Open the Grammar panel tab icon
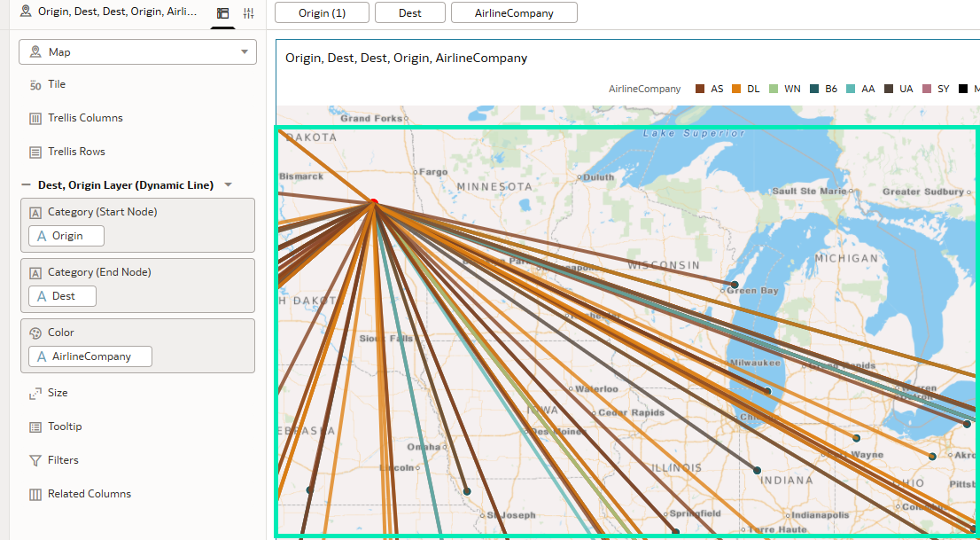The height and width of the screenshot is (540, 980). (222, 13)
